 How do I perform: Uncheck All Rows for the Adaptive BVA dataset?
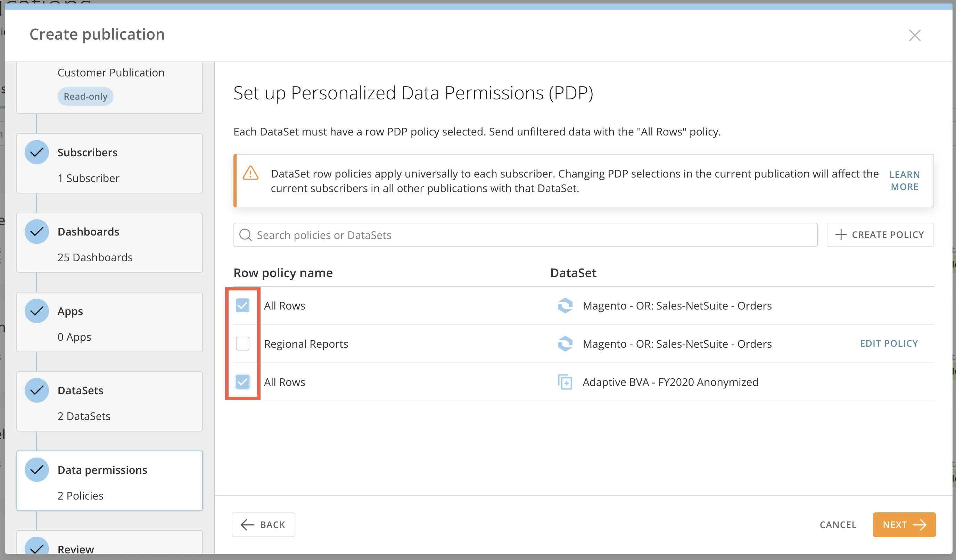pyautogui.click(x=242, y=382)
